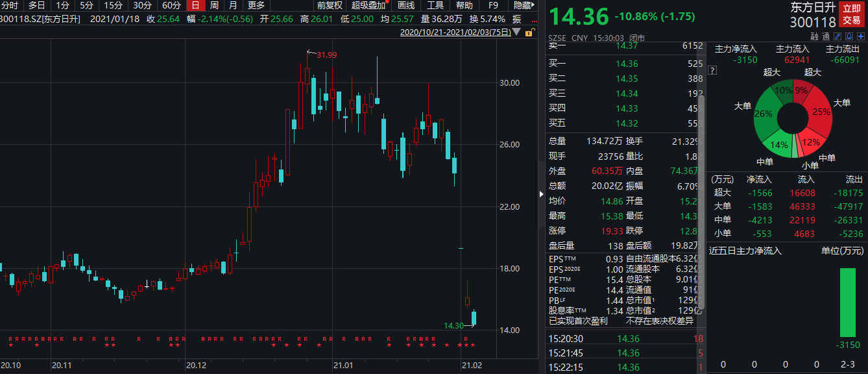This screenshot has height=374, width=868.
Task: Click the question mark help icon
Action: click(x=712, y=70)
